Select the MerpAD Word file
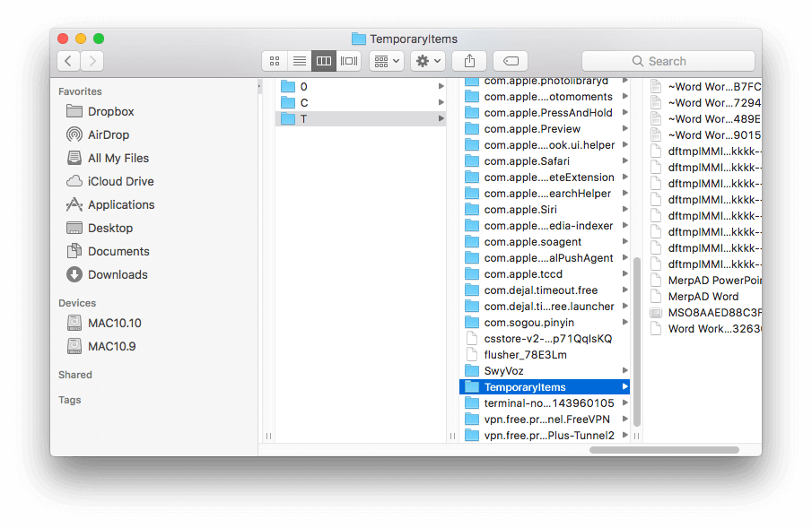 point(703,296)
